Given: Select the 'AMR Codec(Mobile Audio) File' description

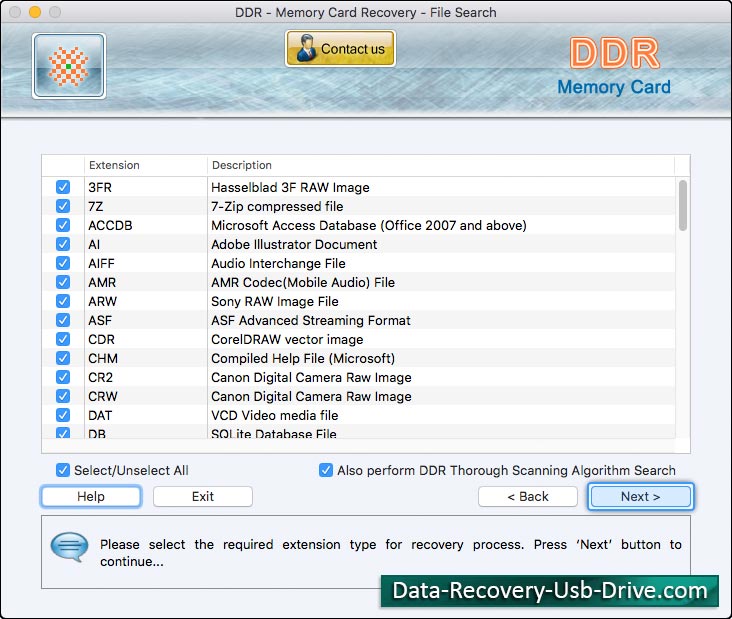Looking at the screenshot, I should (x=303, y=282).
